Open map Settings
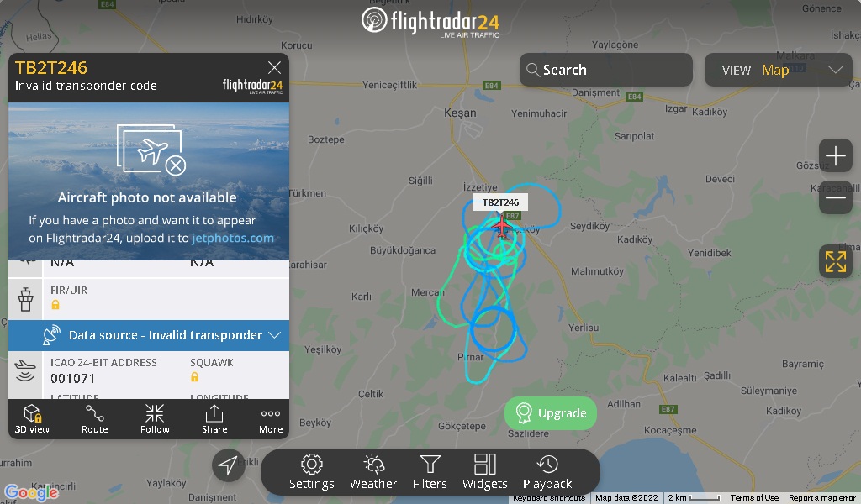 coord(311,471)
